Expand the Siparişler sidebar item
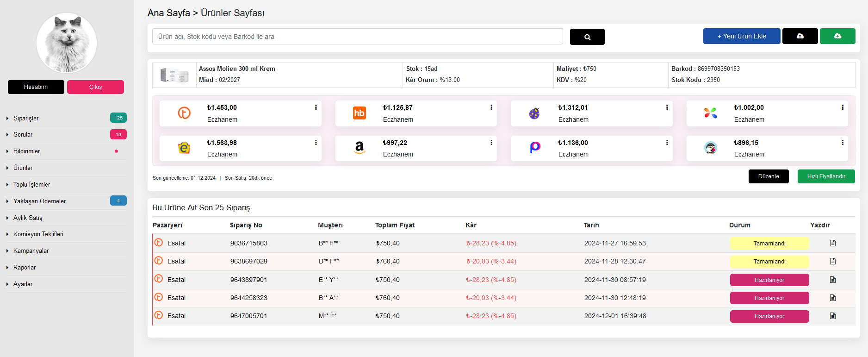This screenshot has height=357, width=868. [26, 119]
